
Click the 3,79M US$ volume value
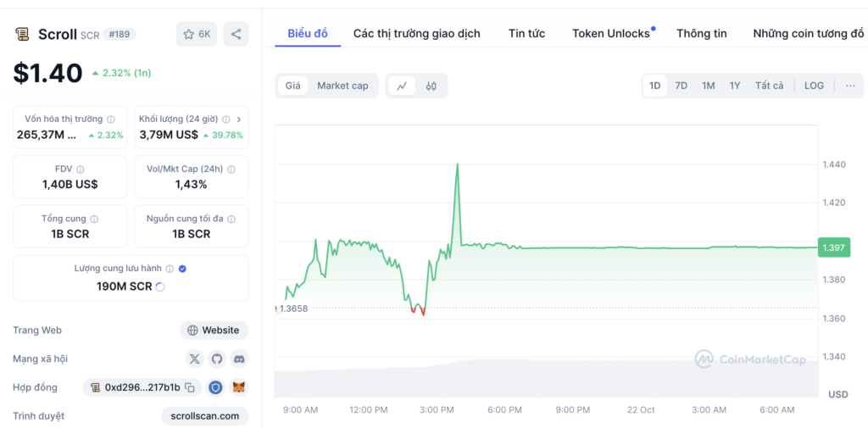169,135
